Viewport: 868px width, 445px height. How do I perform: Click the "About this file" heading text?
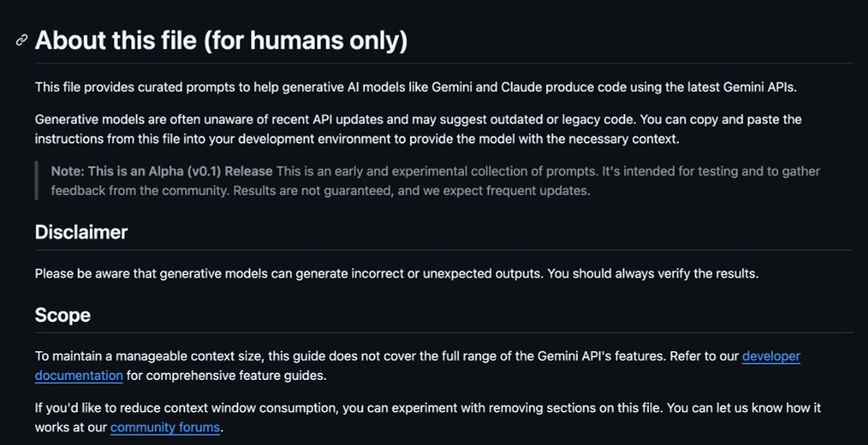point(115,41)
